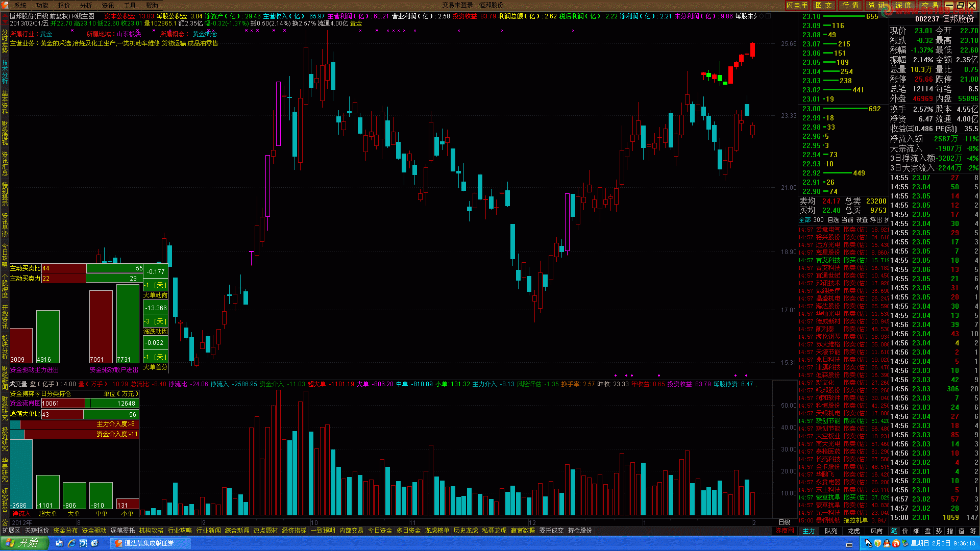Click the Internet Explorer quick launch icon

coord(71,543)
